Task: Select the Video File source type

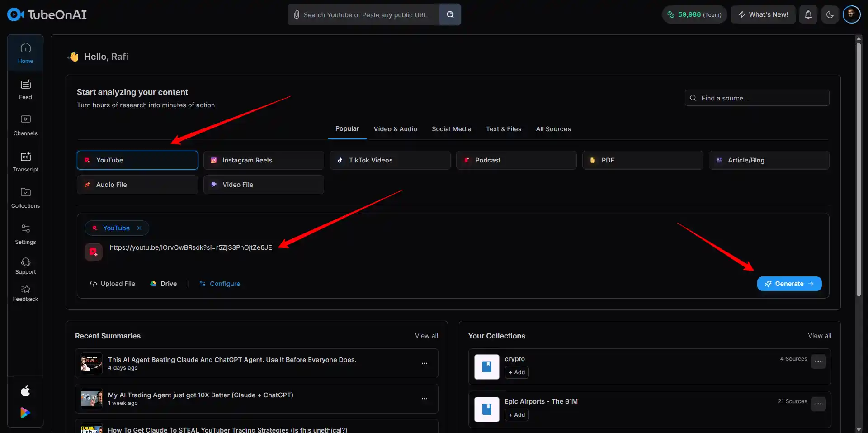Action: (x=264, y=185)
